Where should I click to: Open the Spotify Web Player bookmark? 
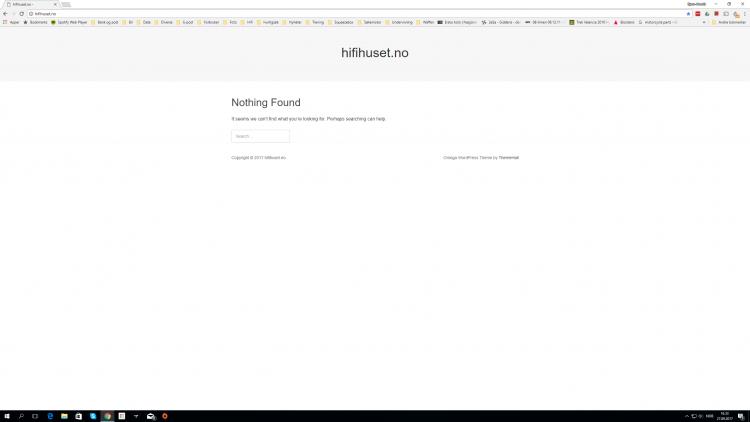69,22
